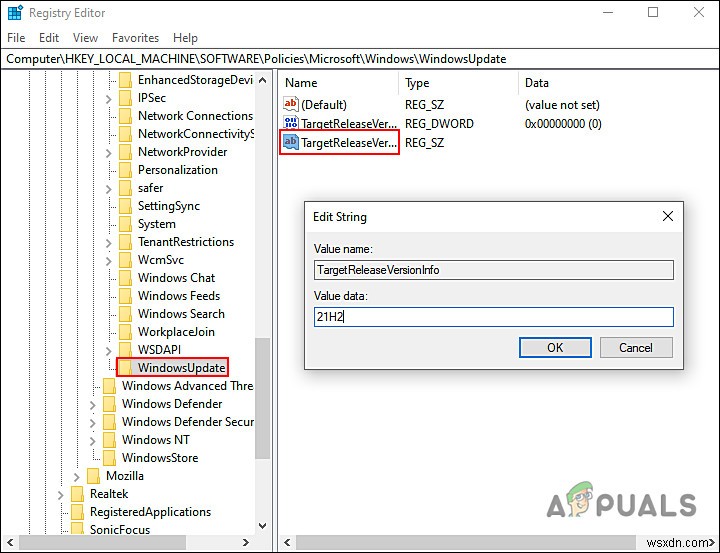The width and height of the screenshot is (720, 553).
Task: Expand the TenantRestrictions key
Action: point(108,243)
